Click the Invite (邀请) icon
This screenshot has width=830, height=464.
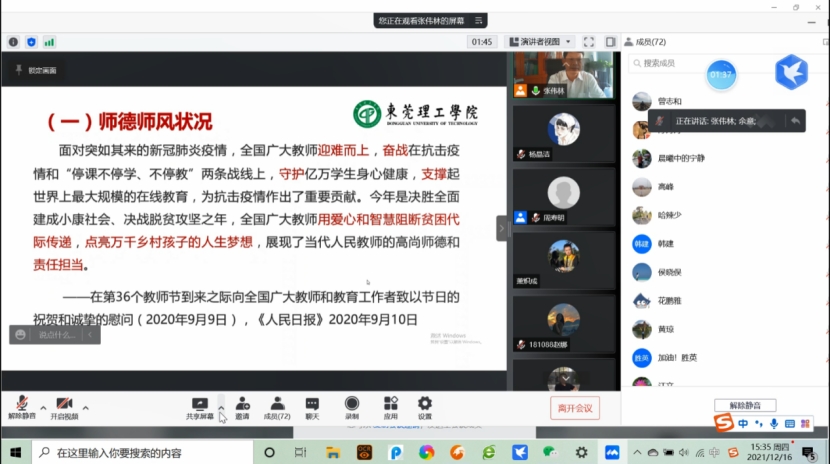click(242, 405)
